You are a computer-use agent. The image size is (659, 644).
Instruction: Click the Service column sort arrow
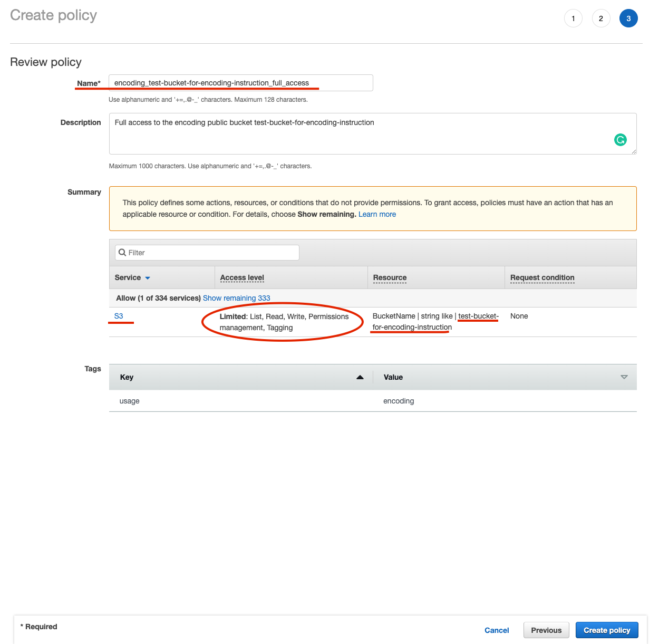point(148,278)
